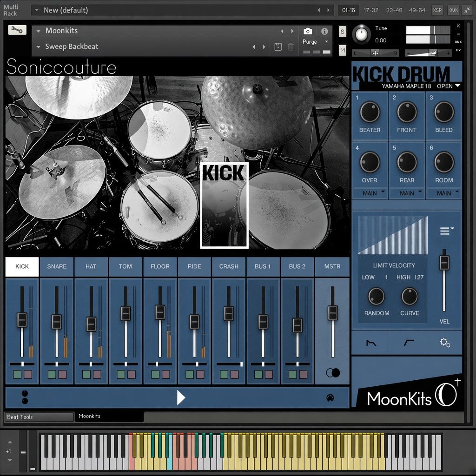Mute the instrument with M button
476x476 pixels.
pyautogui.click(x=343, y=50)
